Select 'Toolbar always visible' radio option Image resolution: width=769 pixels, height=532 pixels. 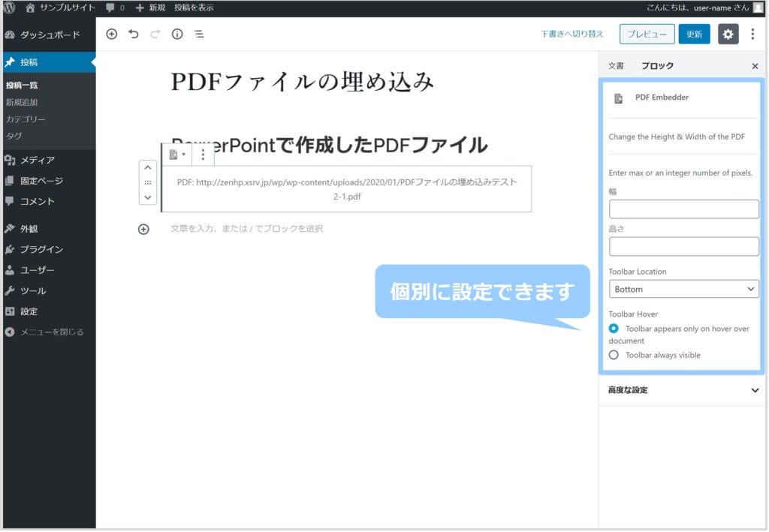click(x=614, y=355)
